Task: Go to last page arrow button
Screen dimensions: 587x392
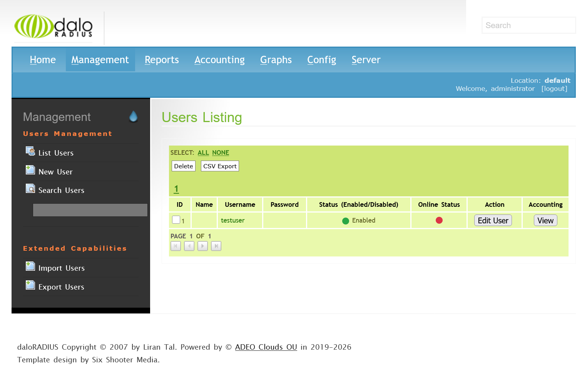Action: (216, 246)
